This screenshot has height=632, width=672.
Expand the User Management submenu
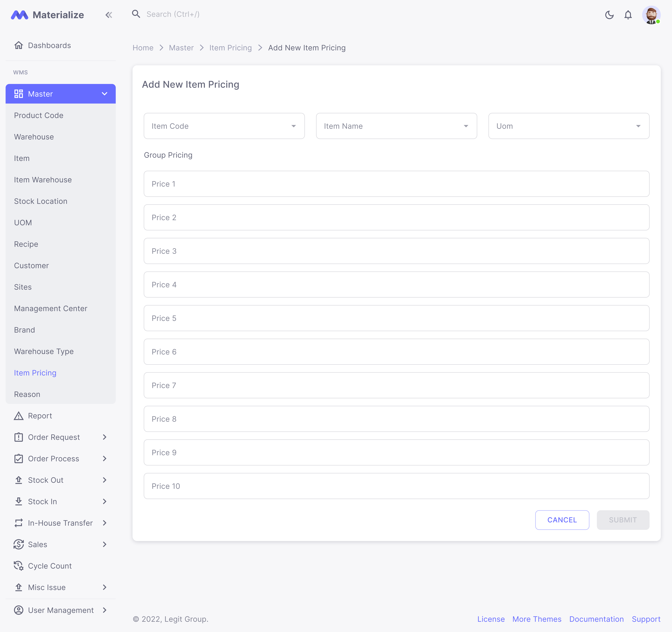pos(104,610)
